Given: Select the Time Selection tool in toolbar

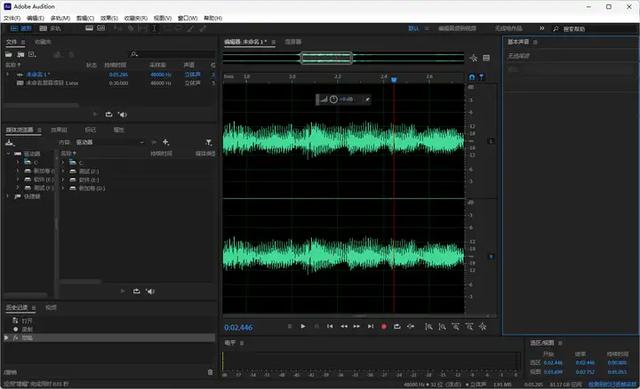Looking at the screenshot, I should pyautogui.click(x=154, y=28).
